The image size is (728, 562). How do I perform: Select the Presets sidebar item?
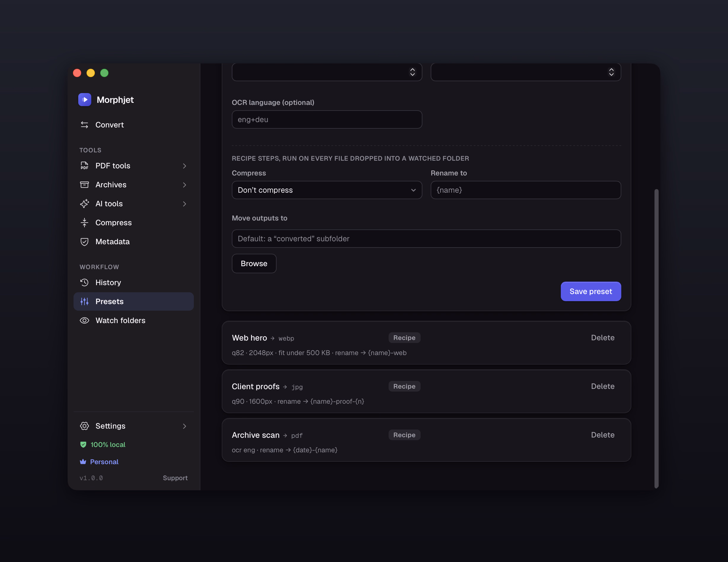[133, 302]
